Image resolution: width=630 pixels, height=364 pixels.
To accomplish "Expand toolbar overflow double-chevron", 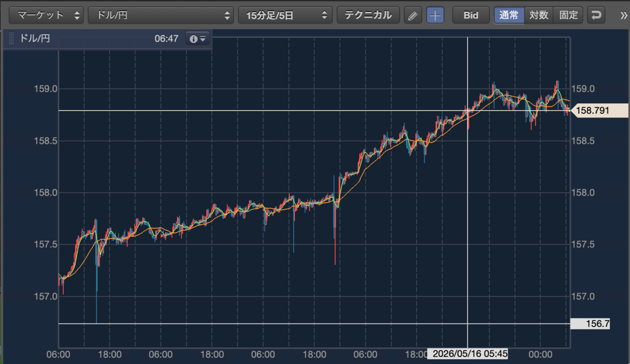I will [x=623, y=15].
